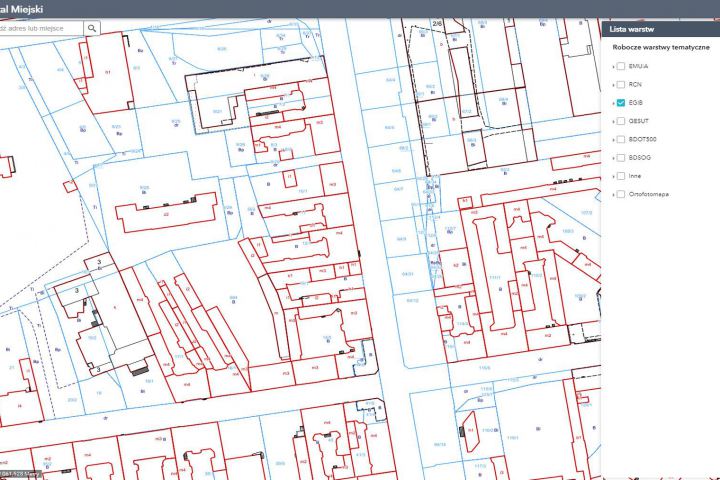Click the Lista warstw panel header

(x=660, y=29)
